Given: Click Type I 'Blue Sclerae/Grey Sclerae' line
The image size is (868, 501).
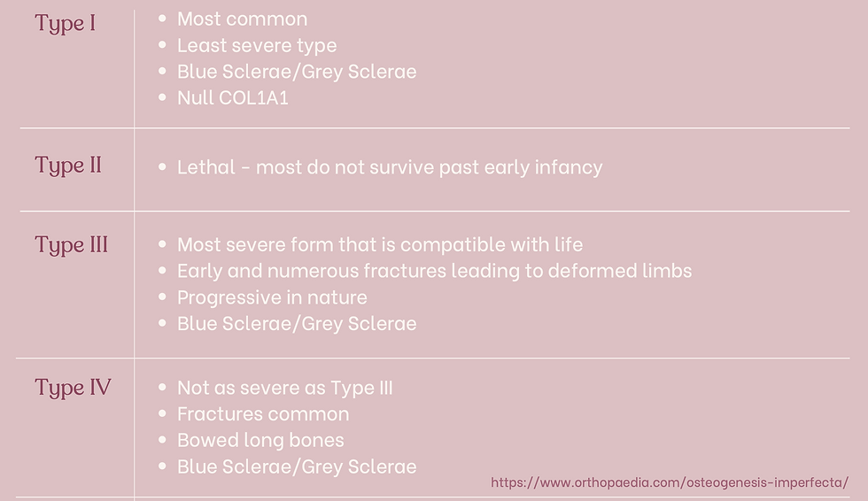Looking at the screenshot, I should pos(297,72).
